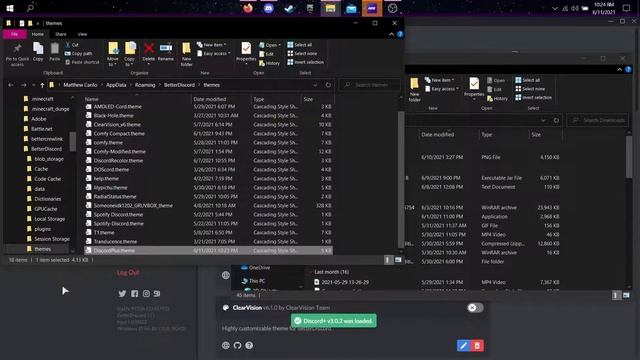Select the Code Cache folder in navigation tree
This screenshot has height=360, width=640.
[47, 179]
